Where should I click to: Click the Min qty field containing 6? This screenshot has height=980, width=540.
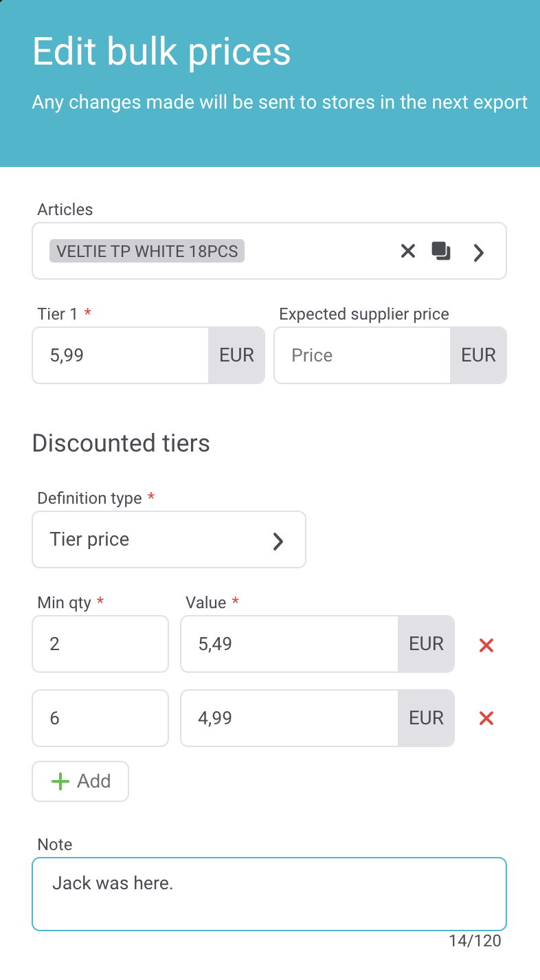100,718
